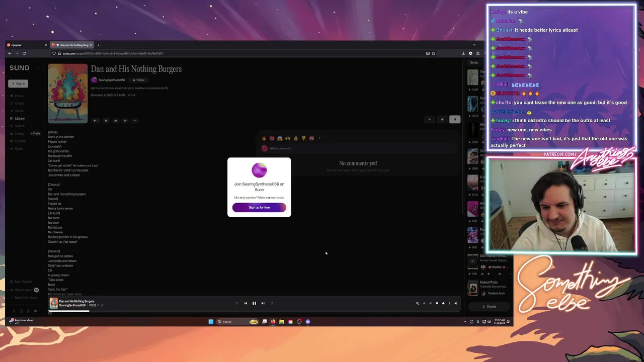Expand More from Suno in sidebar
The width and height of the screenshot is (644, 362).
point(24,298)
